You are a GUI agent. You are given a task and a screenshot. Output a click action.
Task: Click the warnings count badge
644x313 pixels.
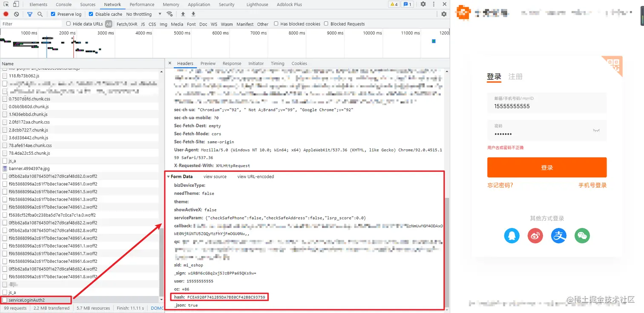(x=394, y=4)
